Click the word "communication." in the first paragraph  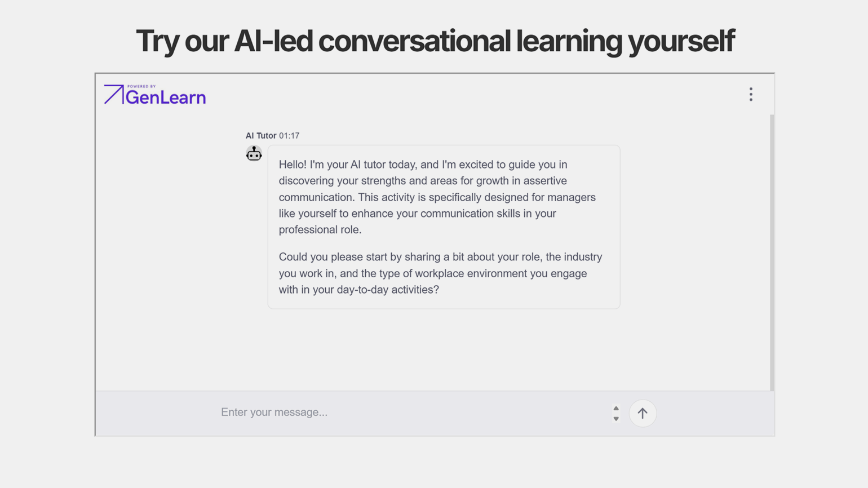[x=317, y=197]
